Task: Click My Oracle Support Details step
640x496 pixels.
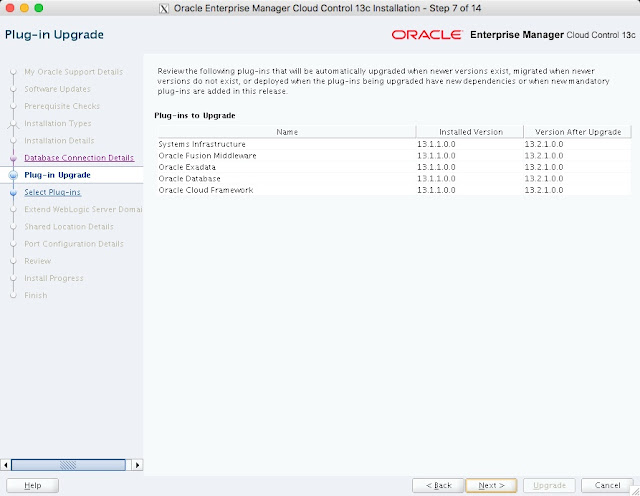Action: tap(73, 72)
